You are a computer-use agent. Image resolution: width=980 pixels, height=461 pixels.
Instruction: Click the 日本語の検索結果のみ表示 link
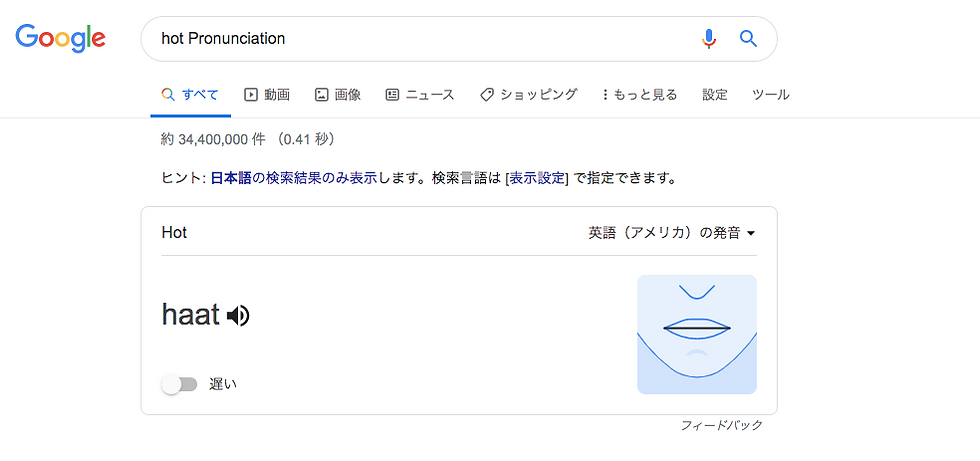click(293, 179)
